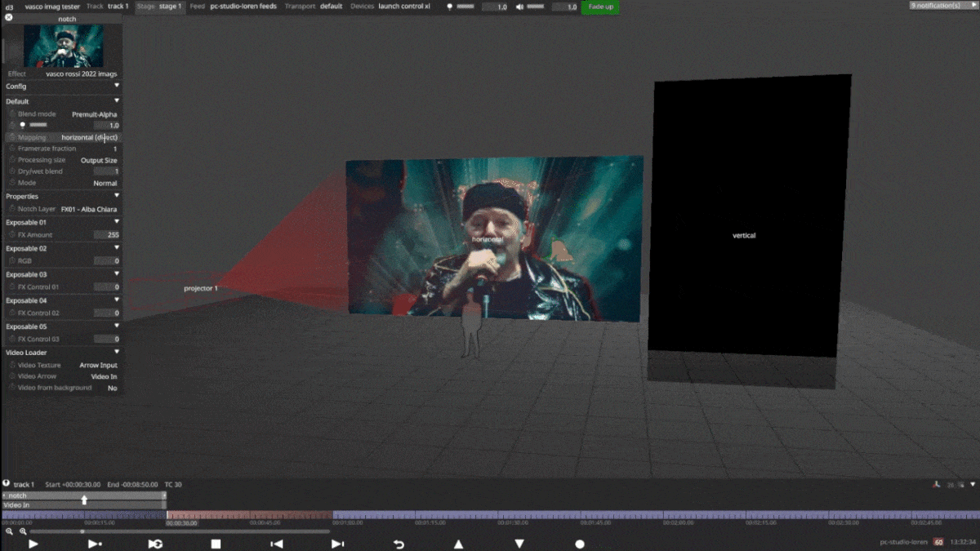Click Video Texture Arrow Input value
Screen dimensions: 980x551
(98, 365)
